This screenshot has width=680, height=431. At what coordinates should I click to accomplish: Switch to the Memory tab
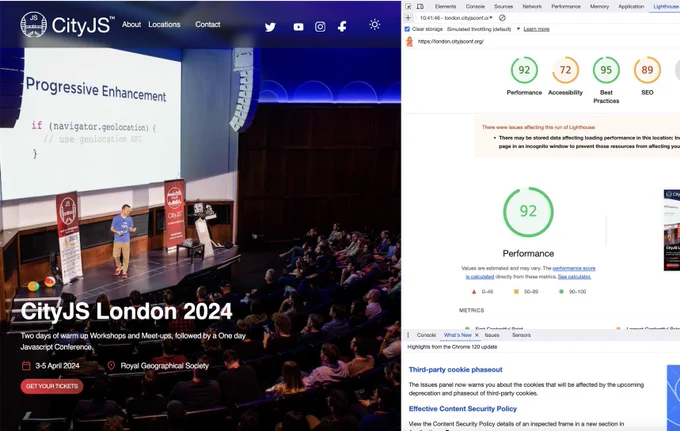(599, 7)
